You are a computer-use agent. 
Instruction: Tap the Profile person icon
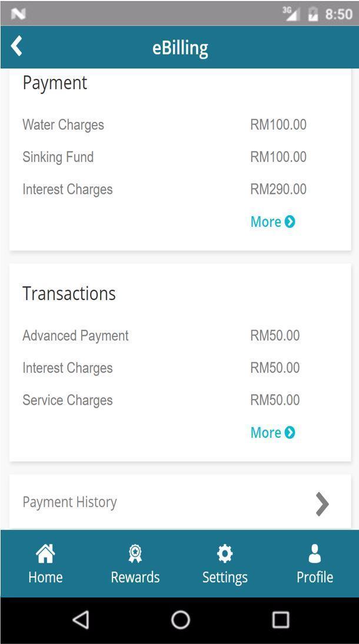coord(315,553)
